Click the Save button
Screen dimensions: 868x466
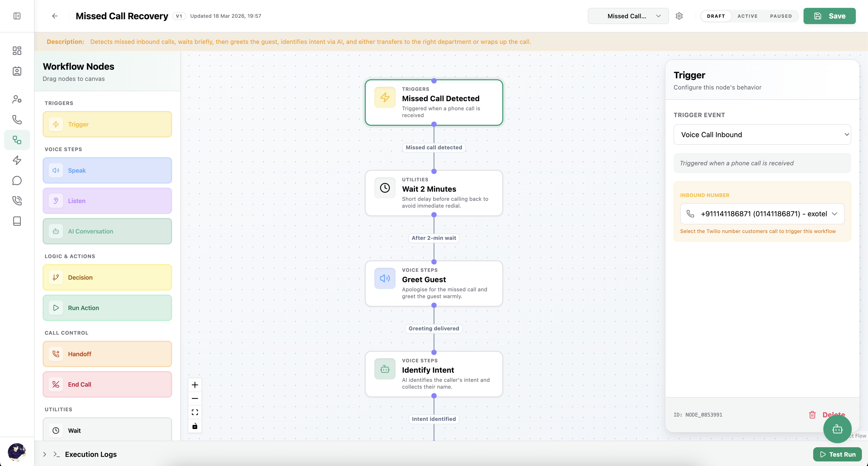pyautogui.click(x=829, y=16)
